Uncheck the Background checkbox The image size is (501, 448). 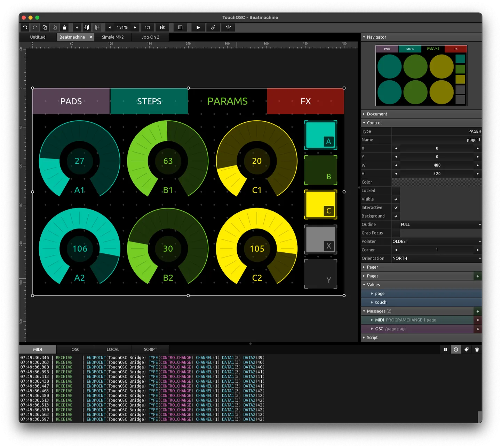click(396, 216)
